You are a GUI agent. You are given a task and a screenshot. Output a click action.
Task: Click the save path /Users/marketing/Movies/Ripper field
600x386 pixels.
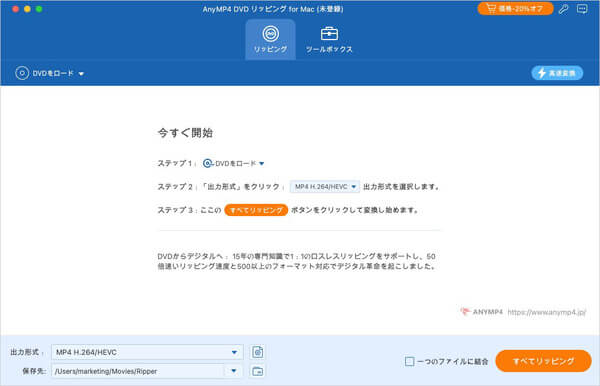(138, 371)
